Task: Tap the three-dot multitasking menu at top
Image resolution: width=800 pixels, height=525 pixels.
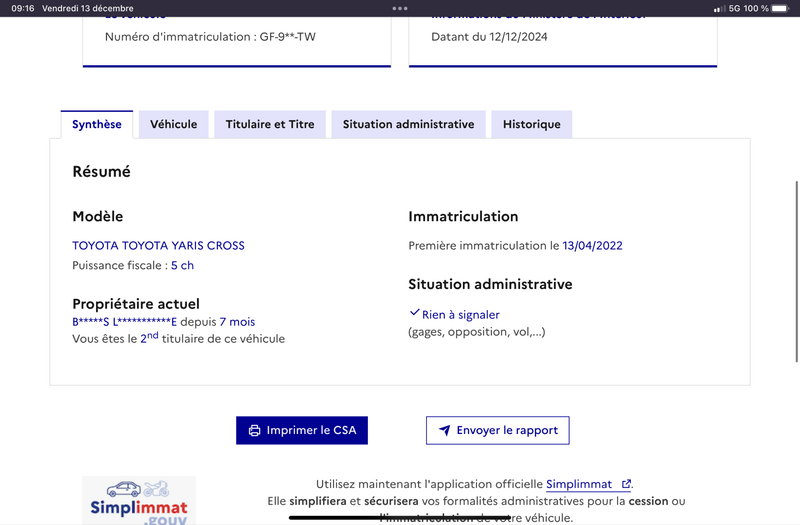Action: click(400, 8)
